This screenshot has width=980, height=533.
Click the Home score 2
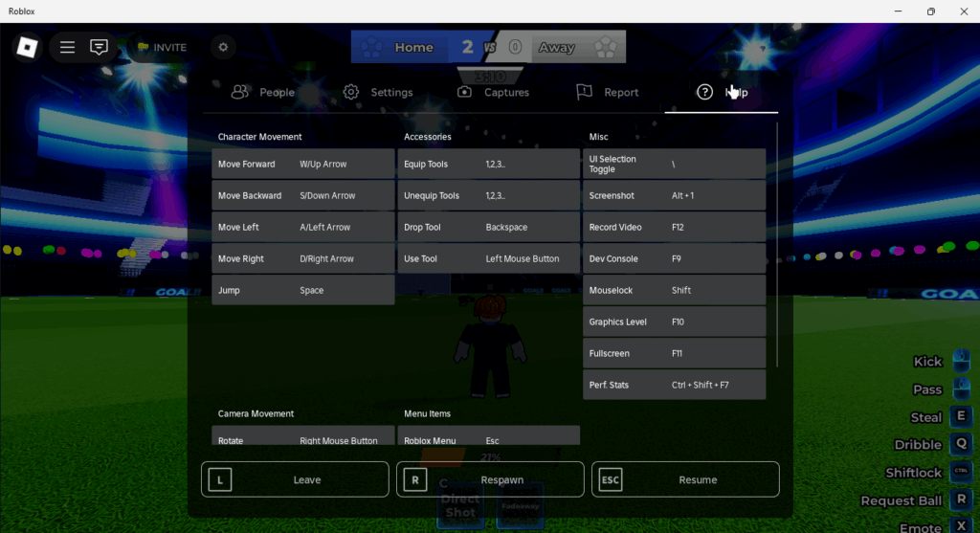[x=467, y=47]
